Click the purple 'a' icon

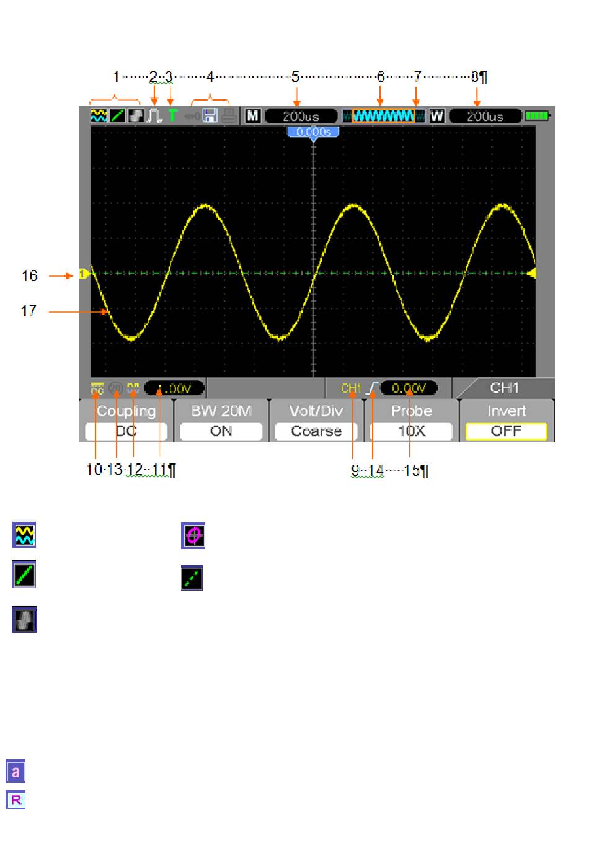15,772
